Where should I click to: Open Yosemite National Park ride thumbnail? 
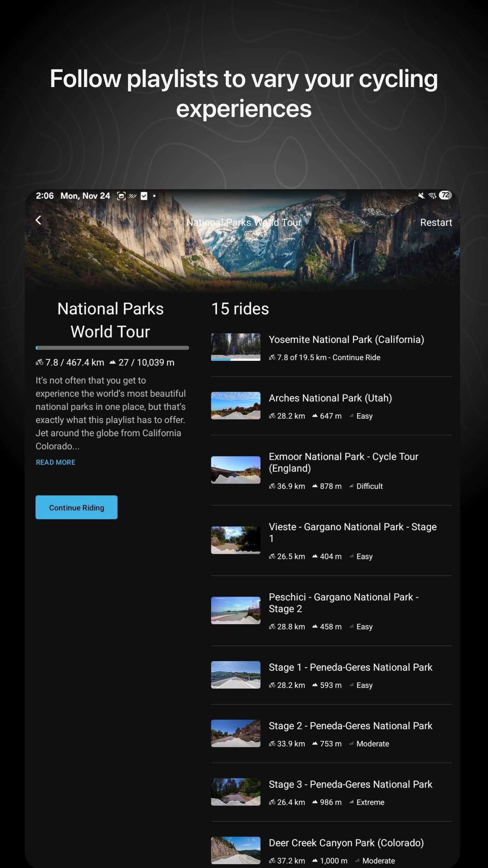pyautogui.click(x=235, y=347)
